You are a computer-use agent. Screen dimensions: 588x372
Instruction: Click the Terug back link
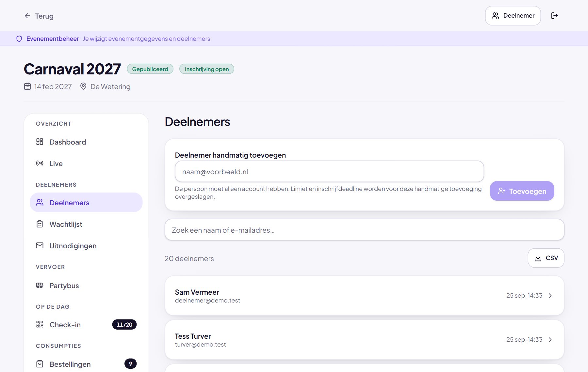(x=39, y=16)
